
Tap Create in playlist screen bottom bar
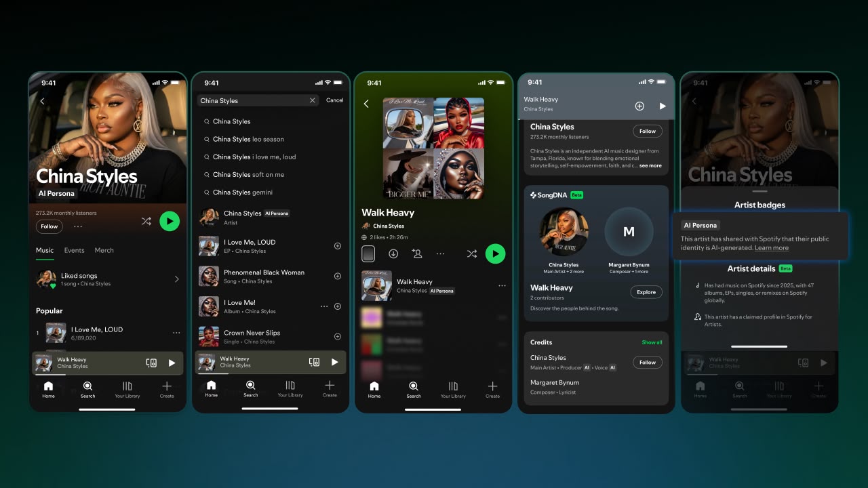(x=492, y=389)
